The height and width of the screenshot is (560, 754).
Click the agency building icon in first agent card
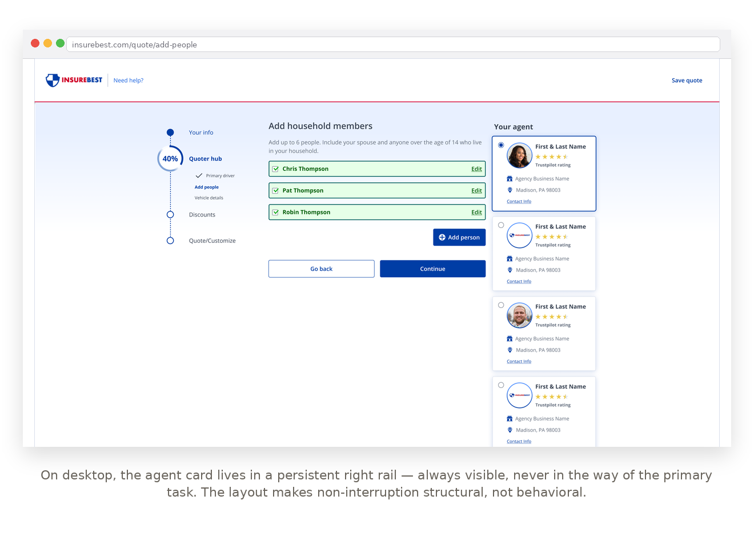[510, 179]
